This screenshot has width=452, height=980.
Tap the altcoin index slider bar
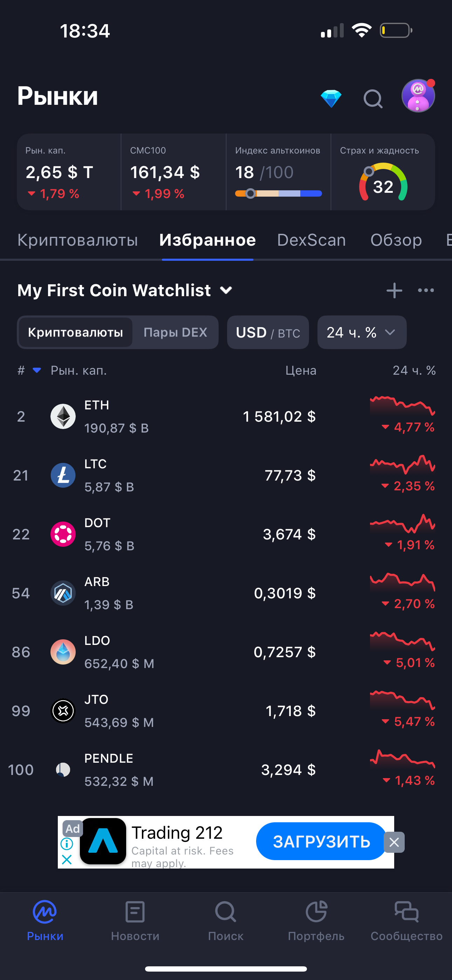[x=278, y=193]
